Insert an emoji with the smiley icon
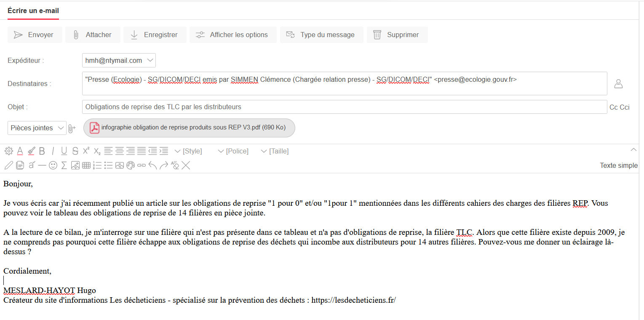 pos(53,166)
